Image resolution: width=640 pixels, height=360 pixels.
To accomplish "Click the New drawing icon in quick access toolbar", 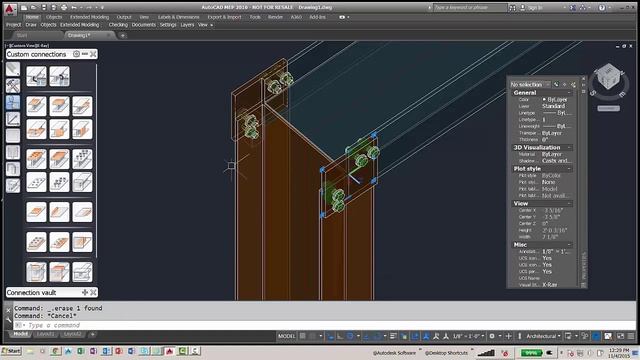I will [x=24, y=7].
